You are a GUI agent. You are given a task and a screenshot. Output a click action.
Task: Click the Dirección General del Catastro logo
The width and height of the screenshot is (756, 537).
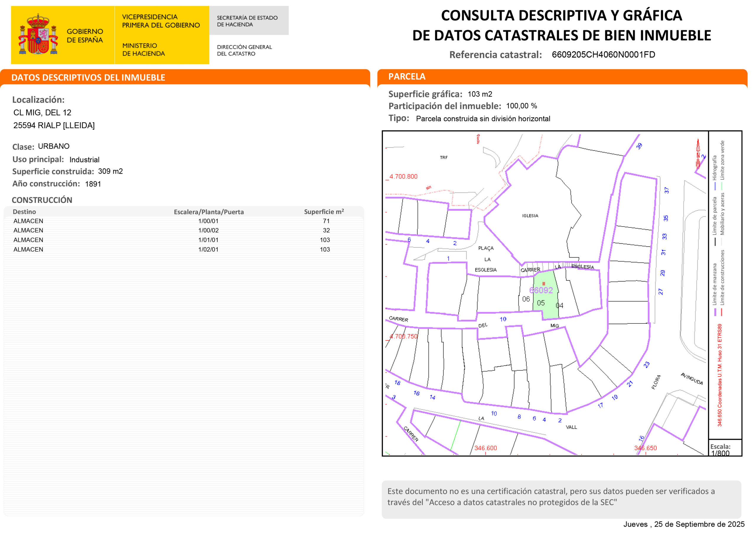click(244, 50)
